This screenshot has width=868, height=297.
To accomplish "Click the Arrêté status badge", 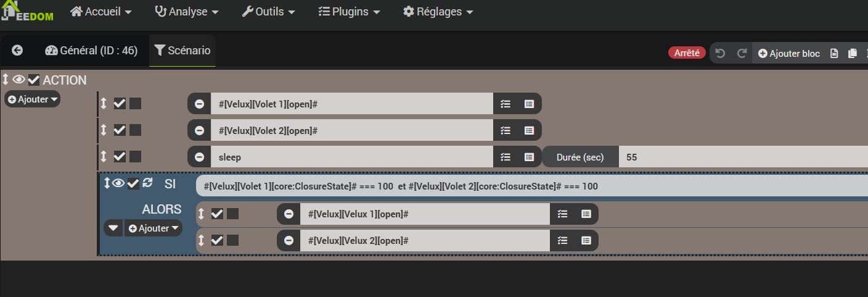I will 687,53.
